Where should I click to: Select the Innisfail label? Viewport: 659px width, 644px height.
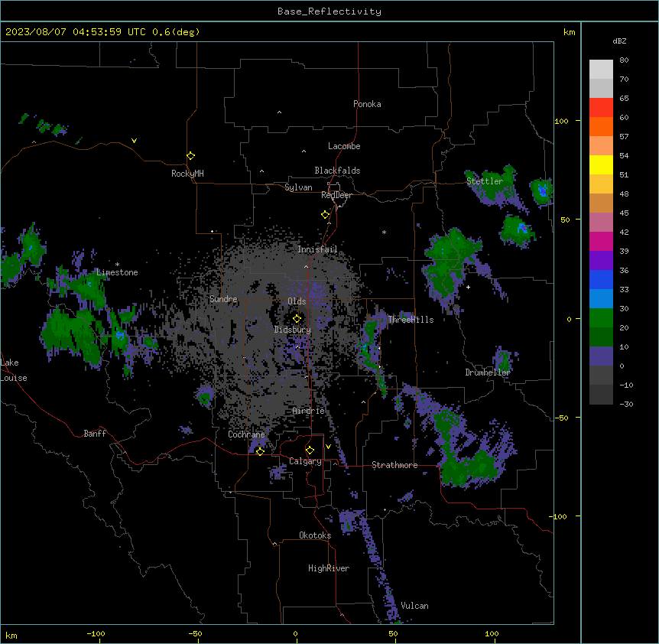[x=317, y=249]
